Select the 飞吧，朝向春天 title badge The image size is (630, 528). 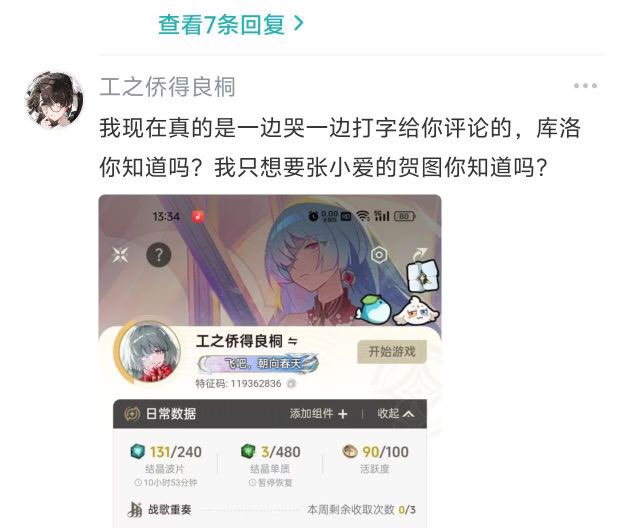[258, 363]
